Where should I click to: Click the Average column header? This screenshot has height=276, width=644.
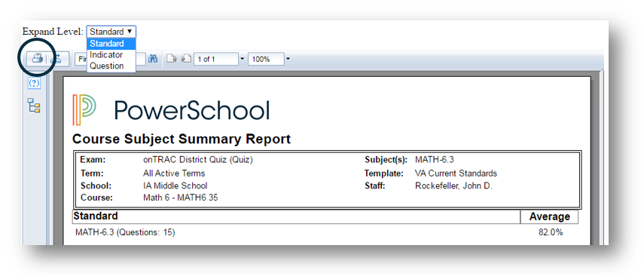(550, 216)
